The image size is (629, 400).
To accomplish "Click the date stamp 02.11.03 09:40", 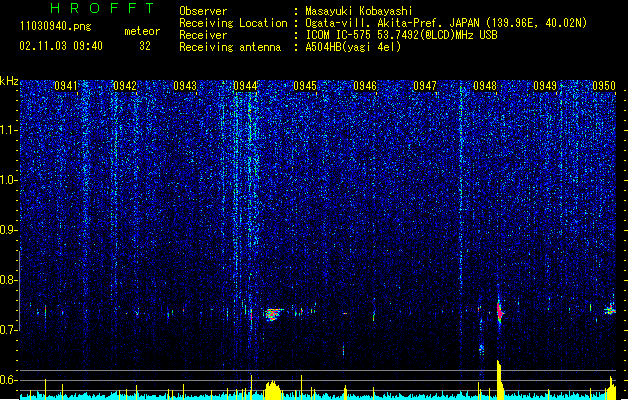I will point(61,46).
